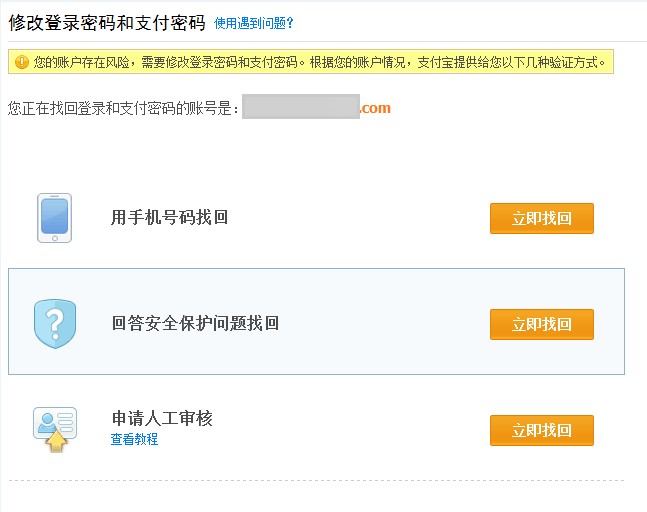This screenshot has height=512, width=647.
Task: Click the dashed divider line at the bottom
Action: 316,481
